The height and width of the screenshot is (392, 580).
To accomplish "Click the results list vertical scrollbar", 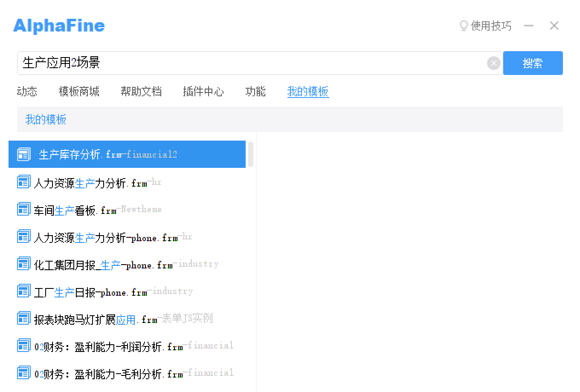I will (251, 154).
